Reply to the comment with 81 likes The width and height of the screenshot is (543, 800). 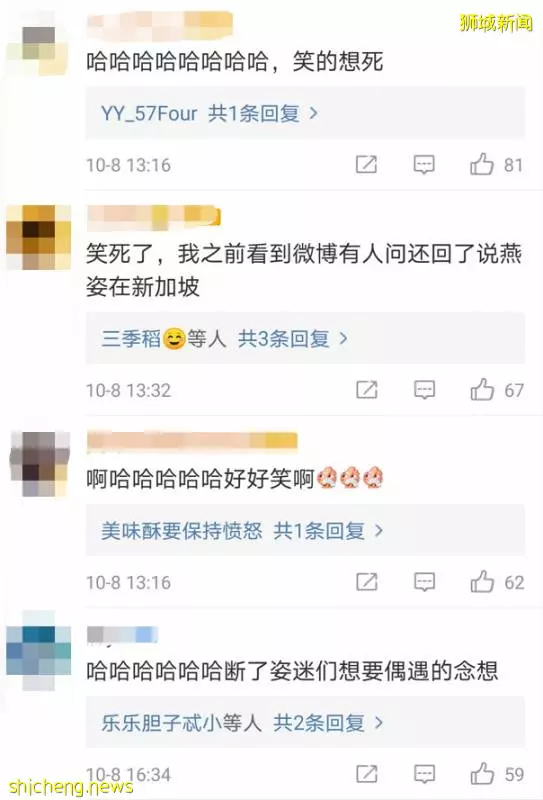(x=424, y=164)
